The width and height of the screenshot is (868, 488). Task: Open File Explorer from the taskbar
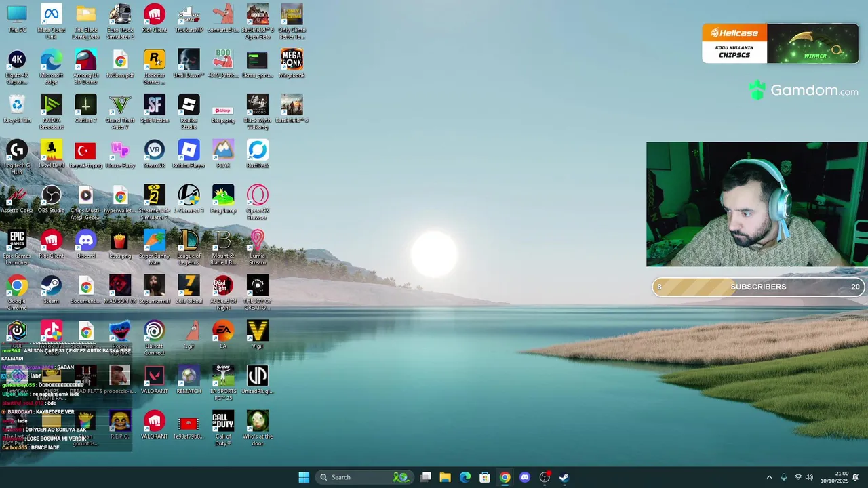click(x=446, y=477)
